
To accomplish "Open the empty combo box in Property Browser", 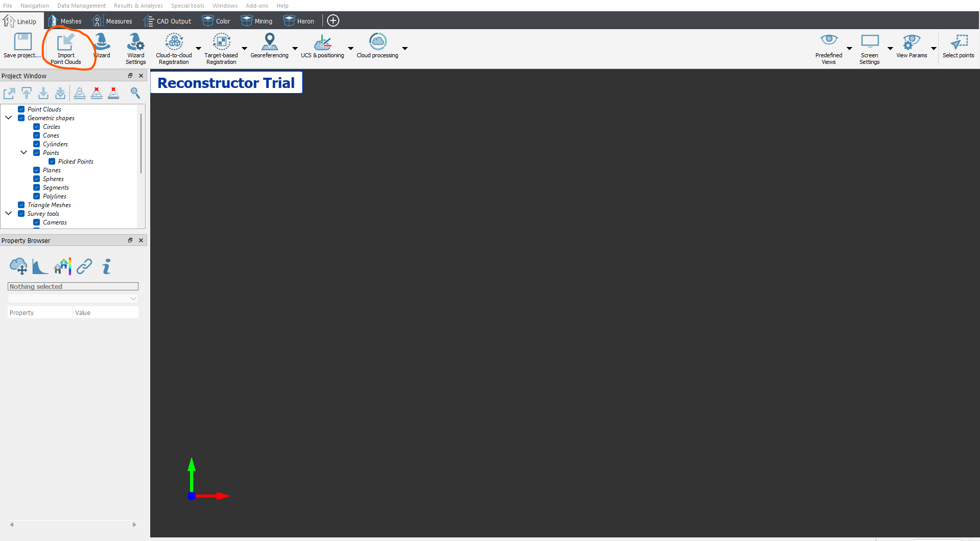I will [73, 298].
